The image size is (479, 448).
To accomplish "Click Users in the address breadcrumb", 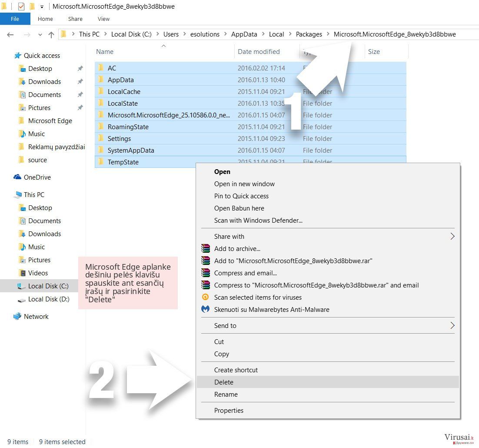I will tap(171, 34).
